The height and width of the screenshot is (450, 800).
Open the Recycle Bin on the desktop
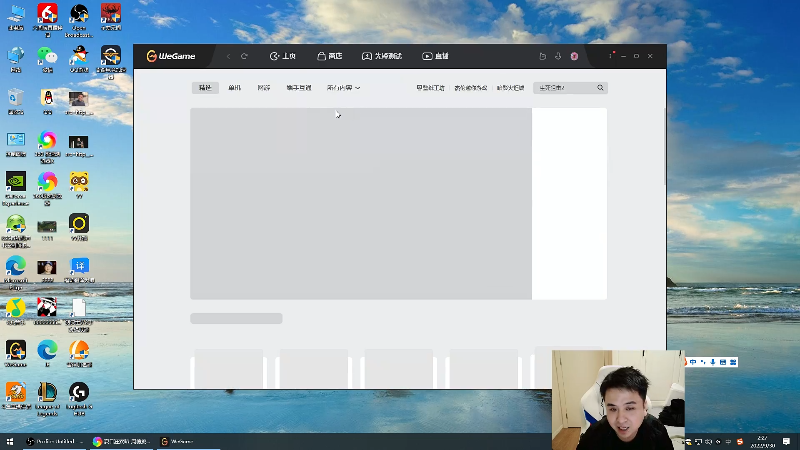(16, 102)
